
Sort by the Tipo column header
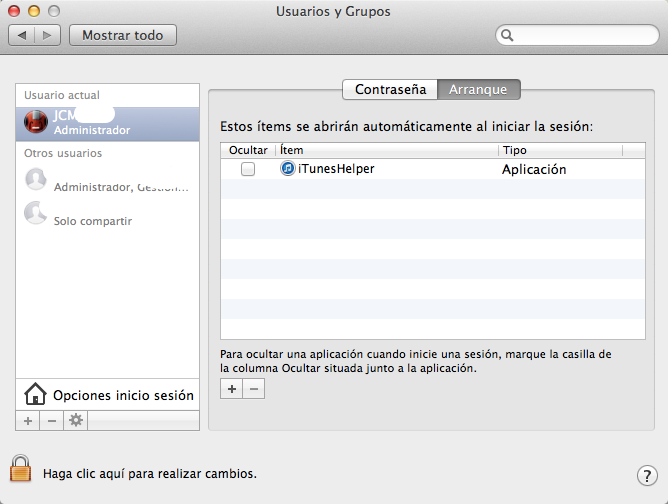point(559,150)
